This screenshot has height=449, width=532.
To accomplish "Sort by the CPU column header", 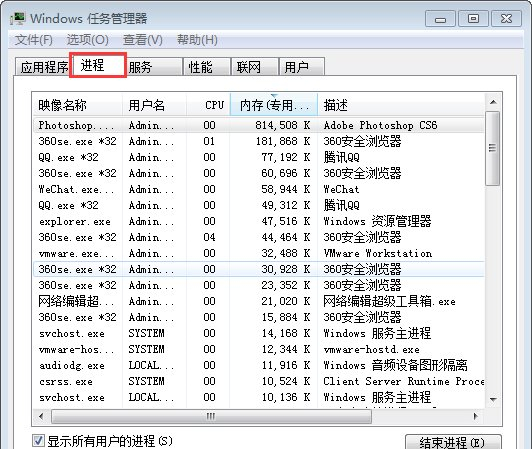I will 208,105.
